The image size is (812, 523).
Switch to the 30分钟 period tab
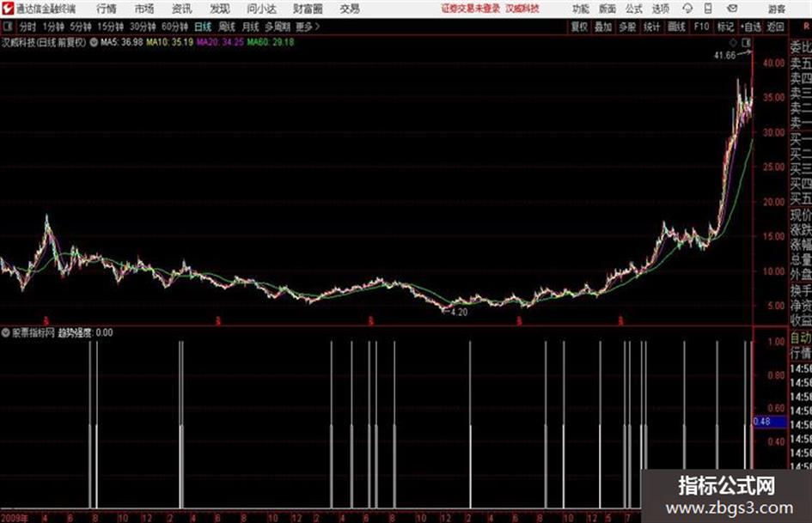click(x=143, y=27)
